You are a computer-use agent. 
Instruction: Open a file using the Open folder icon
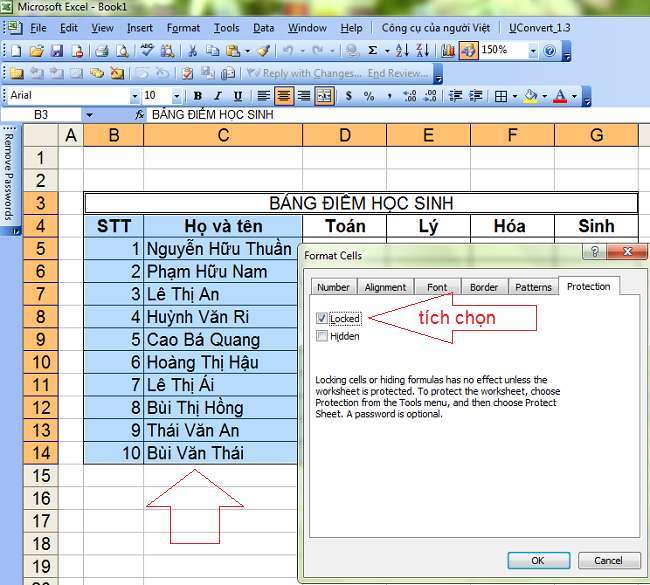[x=36, y=51]
